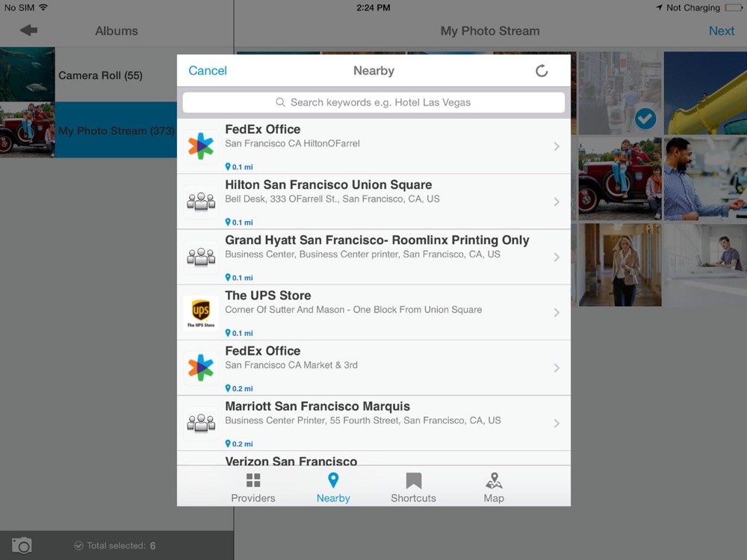Tap red vintage car photo in stream
This screenshot has height=560, width=747.
pos(620,178)
